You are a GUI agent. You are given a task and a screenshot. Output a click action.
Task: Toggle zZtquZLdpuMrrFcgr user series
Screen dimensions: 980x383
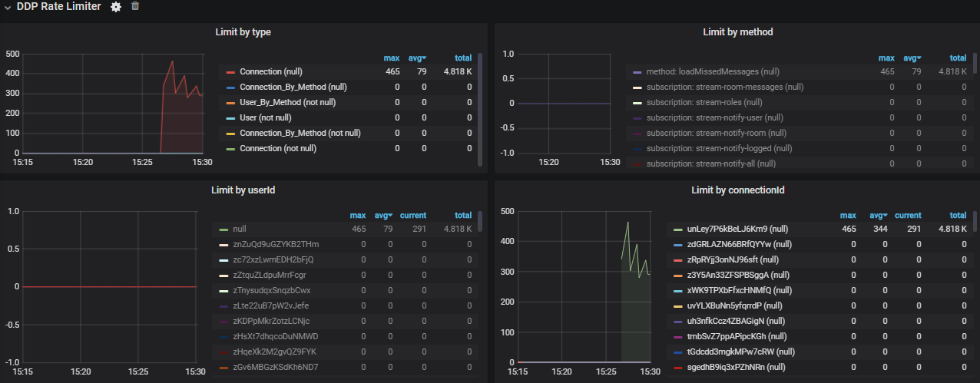(x=270, y=275)
